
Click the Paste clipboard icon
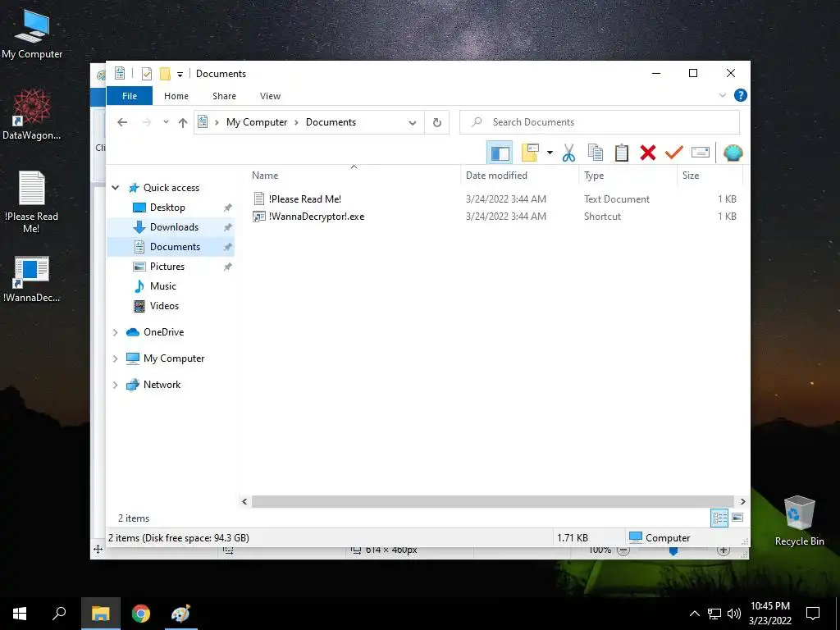click(x=622, y=153)
